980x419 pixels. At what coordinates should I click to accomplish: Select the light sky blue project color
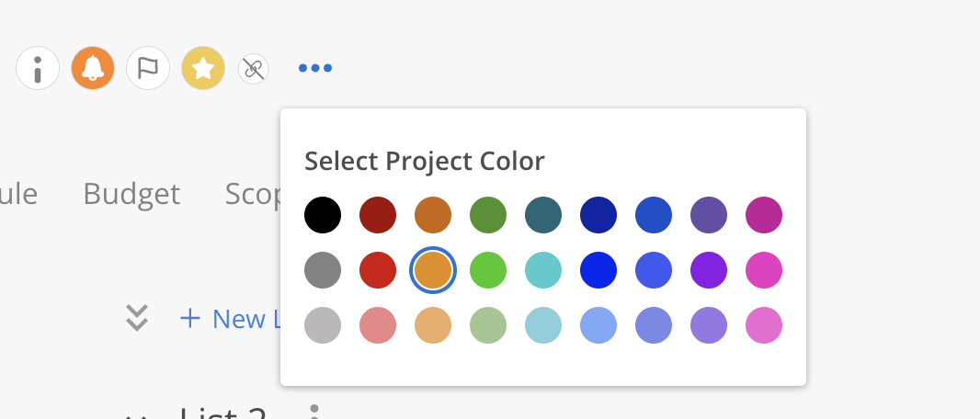(x=598, y=324)
